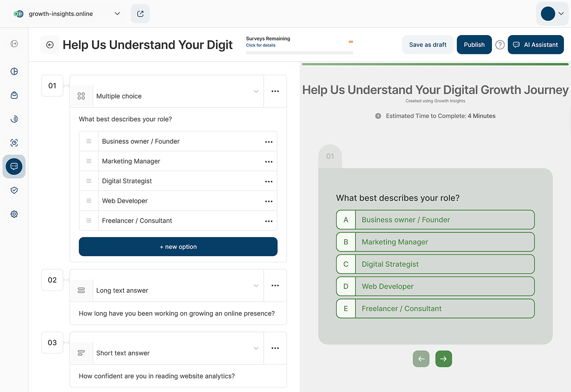Grab drag handle of Digital Strategist option
This screenshot has width=571, height=392.
click(x=89, y=181)
